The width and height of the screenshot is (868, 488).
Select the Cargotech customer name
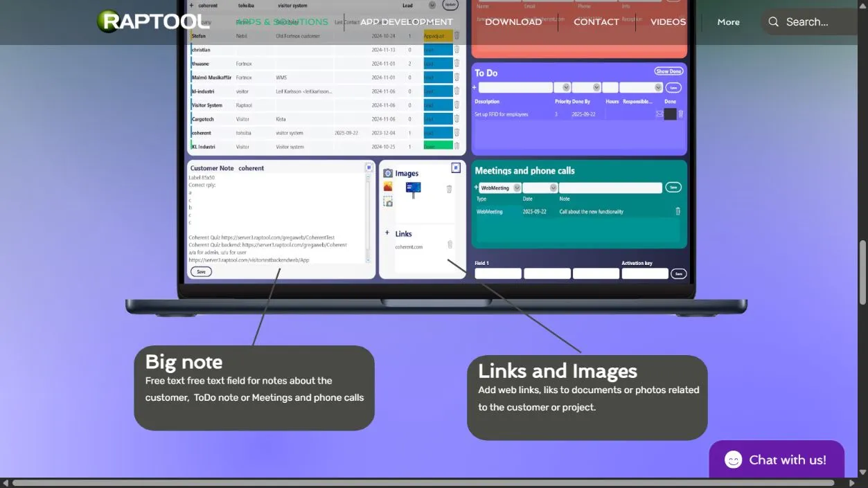coord(202,119)
